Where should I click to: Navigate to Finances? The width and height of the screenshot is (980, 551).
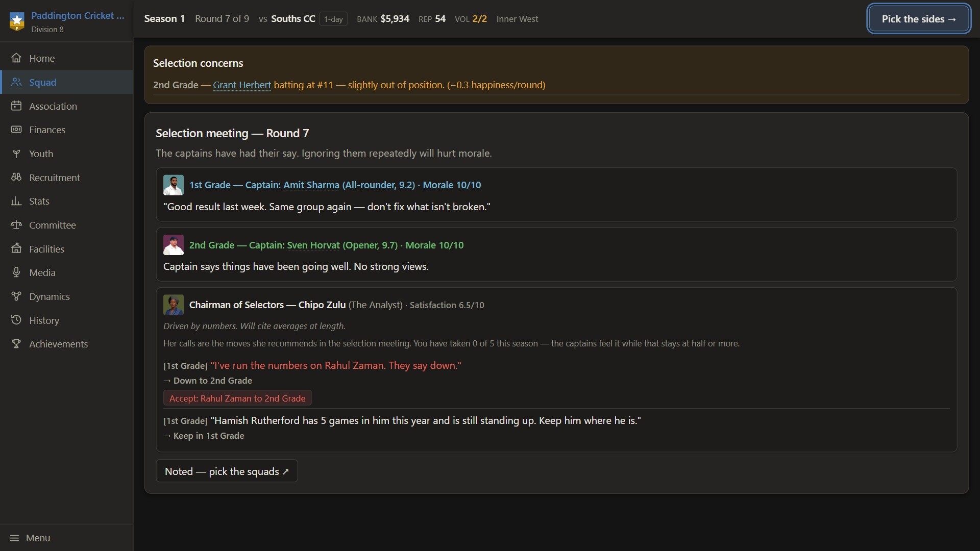pos(66,130)
